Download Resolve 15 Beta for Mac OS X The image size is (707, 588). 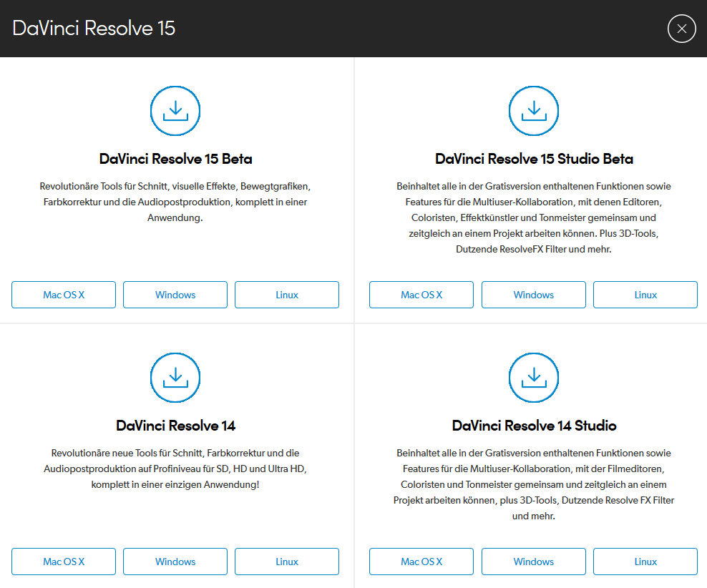[64, 295]
